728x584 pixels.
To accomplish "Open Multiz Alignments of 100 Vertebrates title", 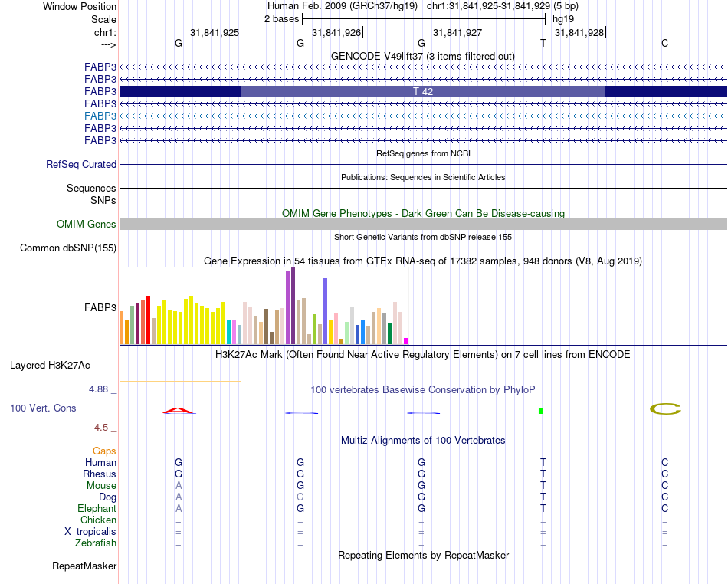I will (423, 441).
